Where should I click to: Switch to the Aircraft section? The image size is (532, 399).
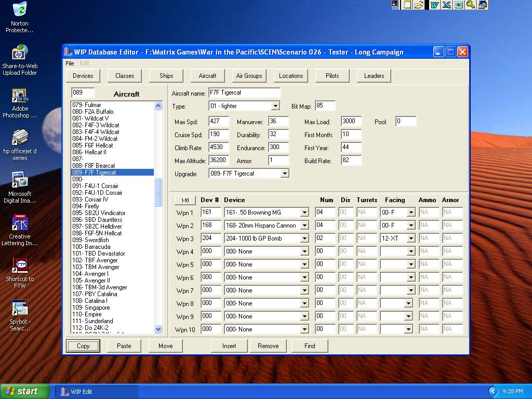[x=207, y=76]
